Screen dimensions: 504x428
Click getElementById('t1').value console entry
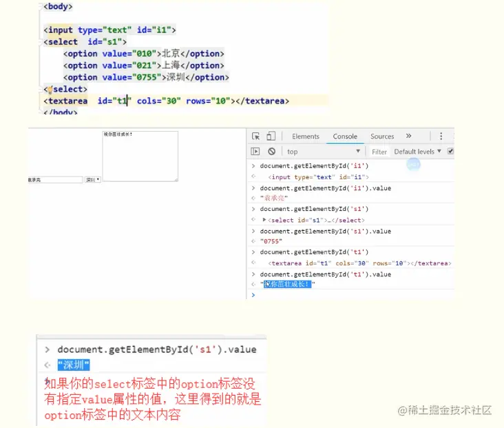point(325,274)
